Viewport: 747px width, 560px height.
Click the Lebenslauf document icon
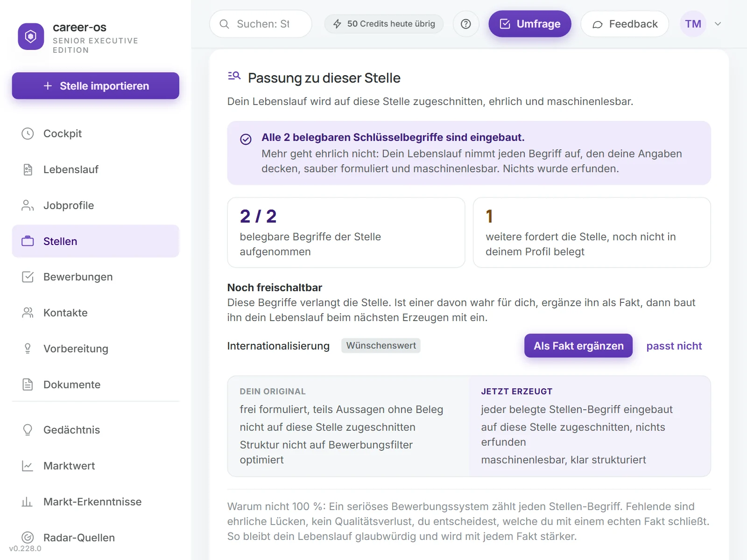pos(28,169)
